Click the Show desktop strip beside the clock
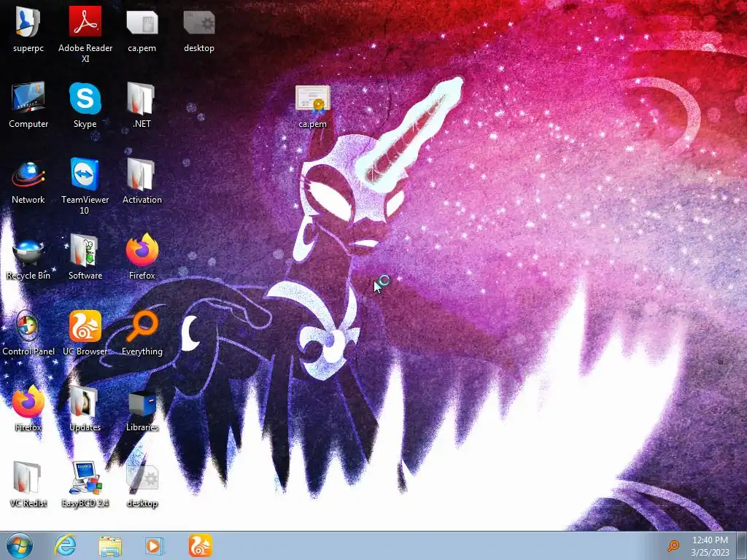This screenshot has height=560, width=747. tap(742, 545)
